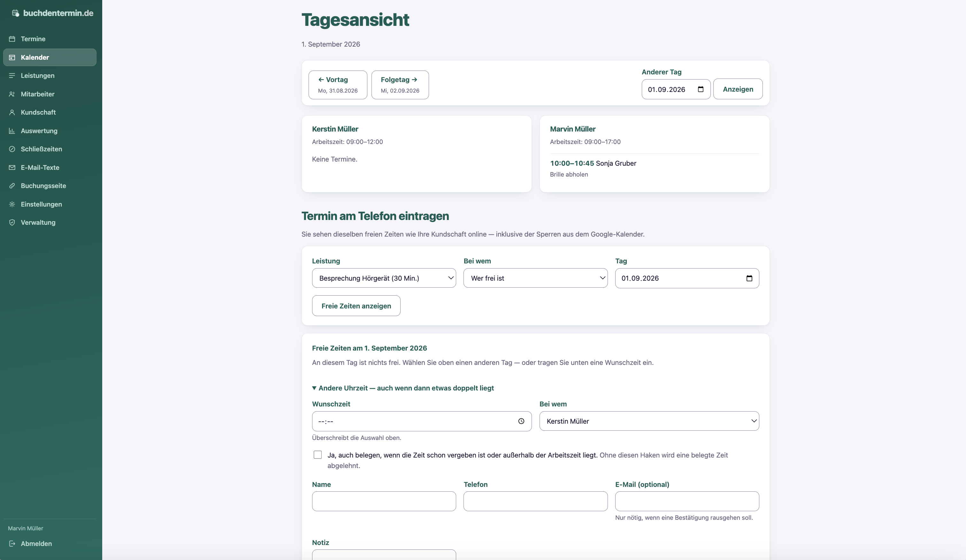
Task: Click the Abmelden logout icon
Action: point(12,543)
